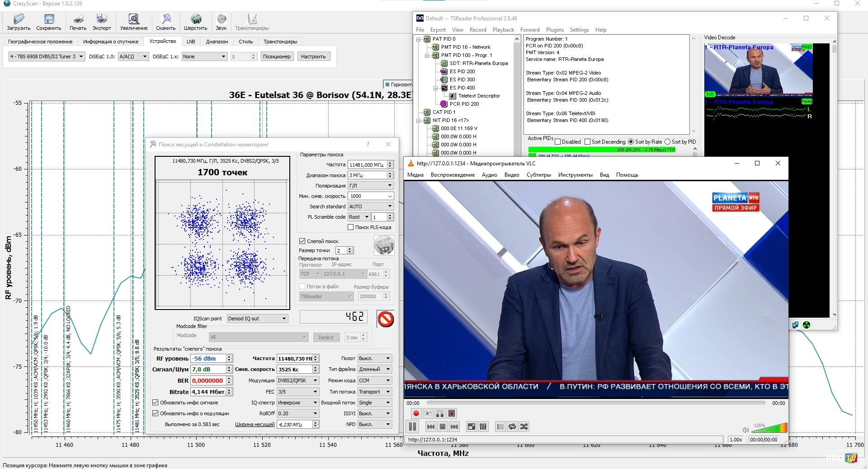Toggle the Слепой поиск checkbox
This screenshot has height=469, width=868.
coord(302,241)
